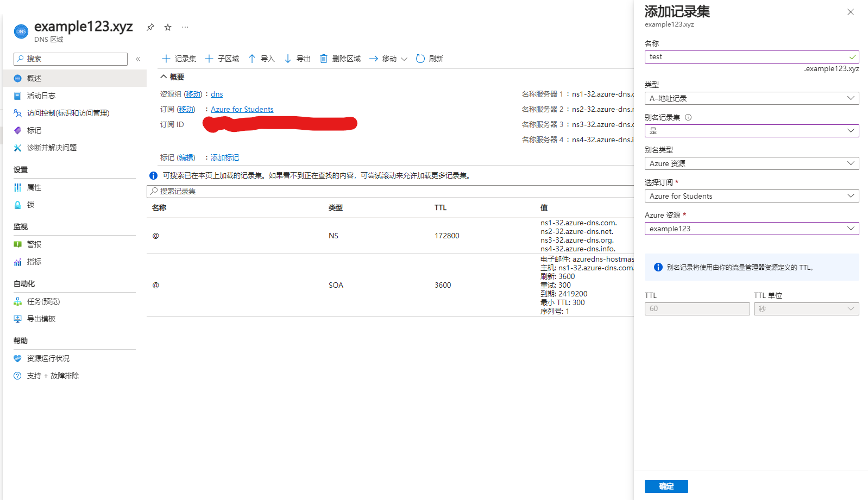Viewport: 868px width, 500px height.
Task: Click the info icon next to 别名记录集
Action: [688, 117]
